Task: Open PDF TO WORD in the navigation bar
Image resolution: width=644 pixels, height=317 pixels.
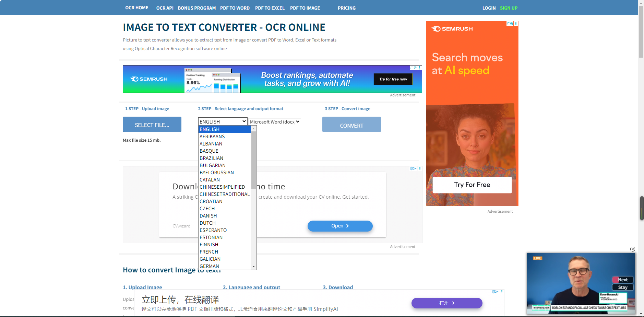Action: (x=235, y=8)
